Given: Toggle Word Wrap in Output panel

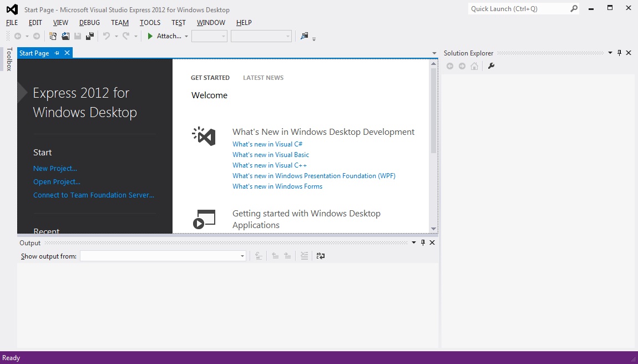Looking at the screenshot, I should tap(321, 256).
